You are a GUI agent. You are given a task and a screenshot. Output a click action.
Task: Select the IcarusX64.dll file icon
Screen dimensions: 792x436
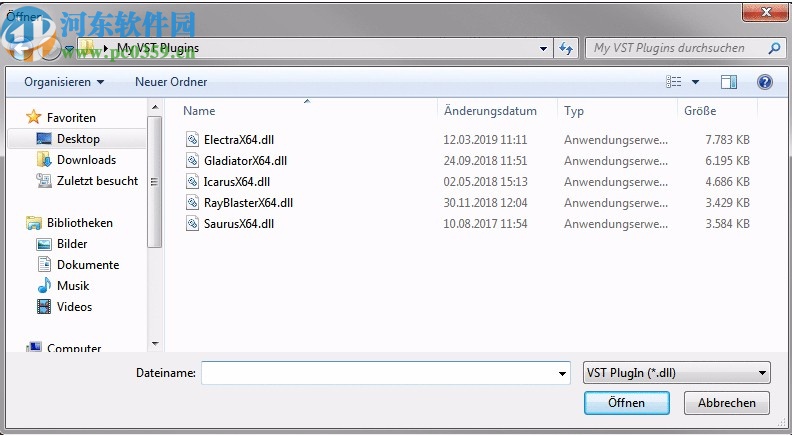pos(192,181)
